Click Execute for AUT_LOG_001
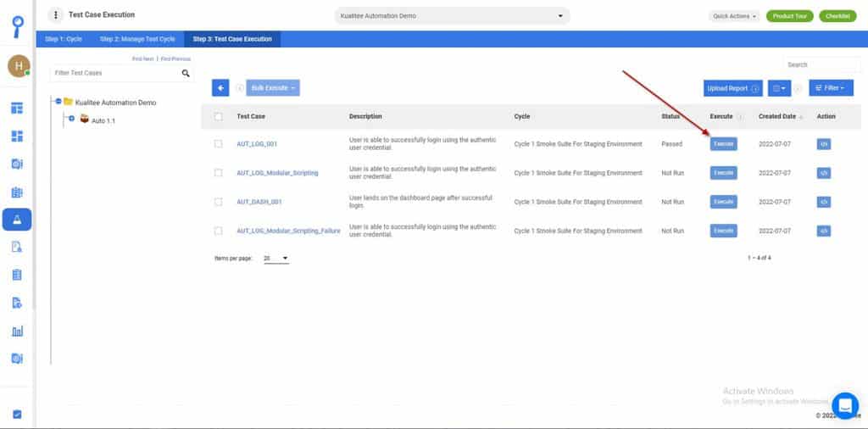Image resolution: width=868 pixels, height=429 pixels. (x=724, y=144)
